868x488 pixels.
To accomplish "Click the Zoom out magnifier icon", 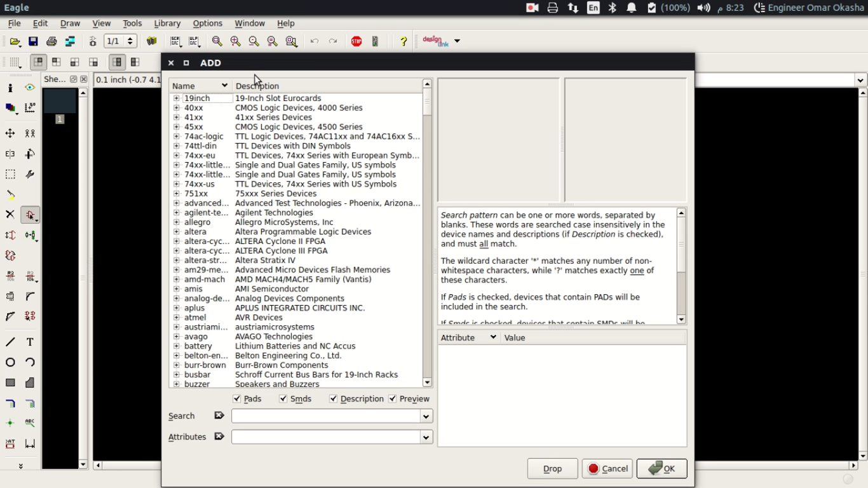I will pyautogui.click(x=254, y=41).
